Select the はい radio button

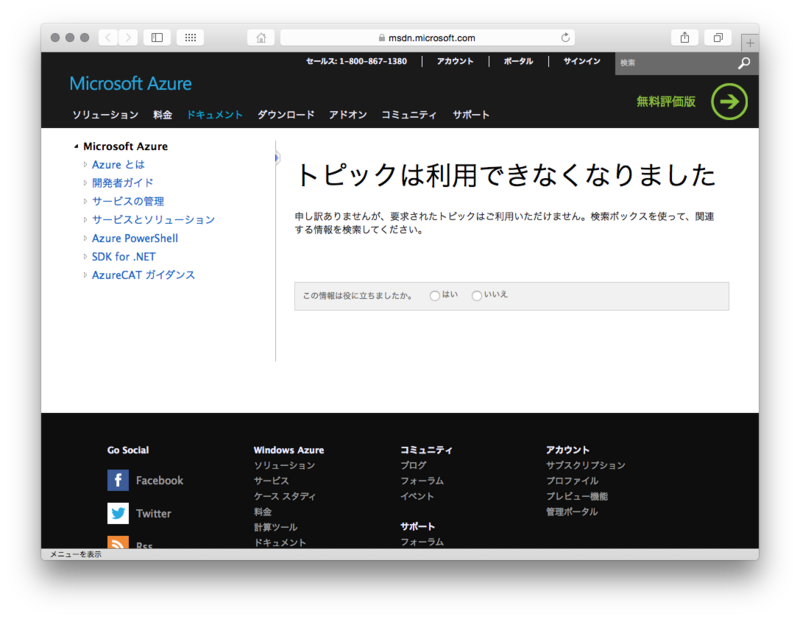[435, 295]
